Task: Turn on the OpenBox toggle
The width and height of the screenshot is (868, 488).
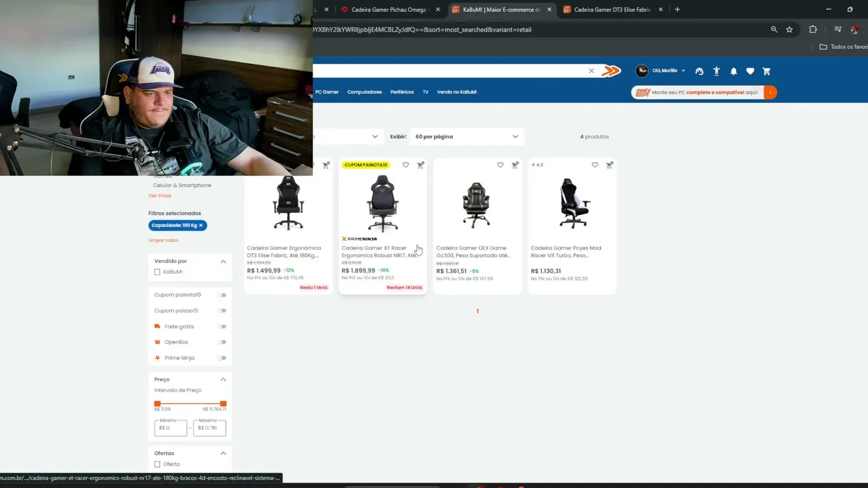Action: [222, 342]
